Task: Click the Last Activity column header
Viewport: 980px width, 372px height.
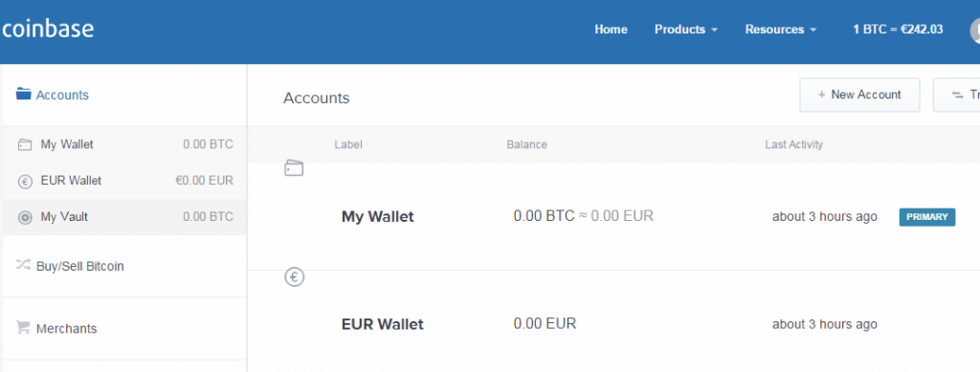Action: [793, 144]
